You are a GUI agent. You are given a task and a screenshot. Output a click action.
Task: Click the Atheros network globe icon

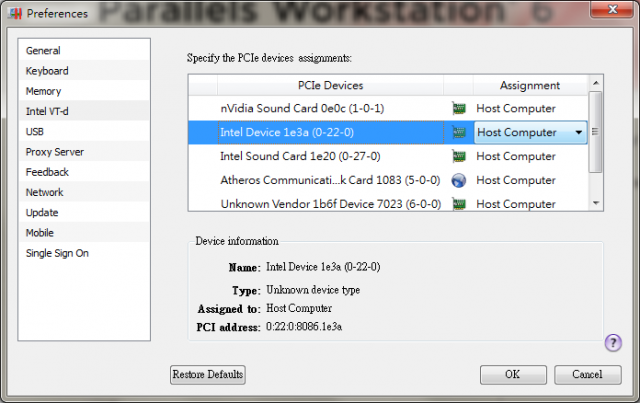click(x=459, y=180)
